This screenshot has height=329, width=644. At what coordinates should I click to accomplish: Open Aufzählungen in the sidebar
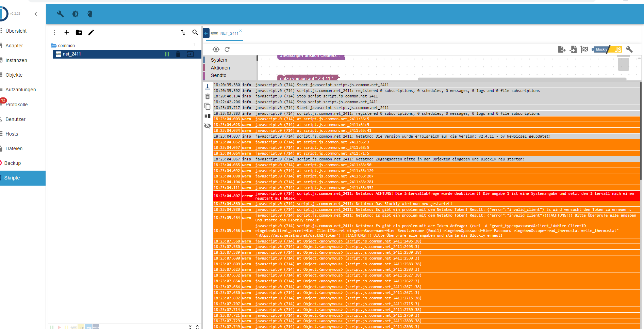(x=20, y=90)
